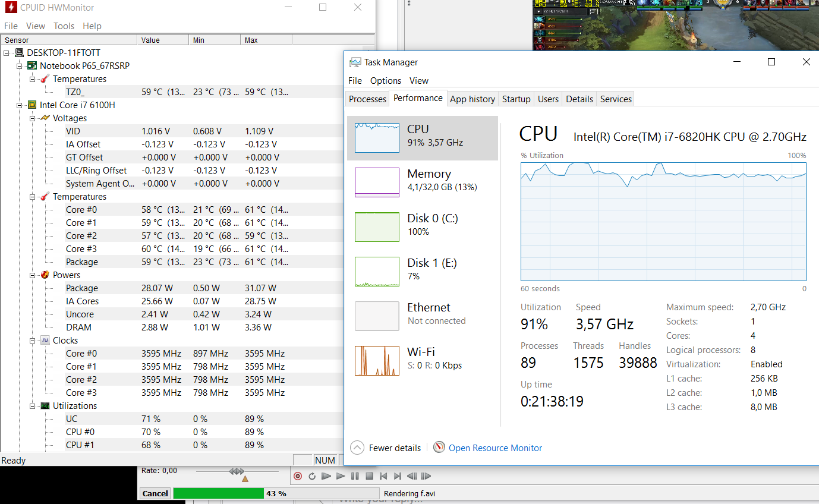Jump to the start with the skip-back button
Viewport: 819px width, 504px height.
[383, 476]
